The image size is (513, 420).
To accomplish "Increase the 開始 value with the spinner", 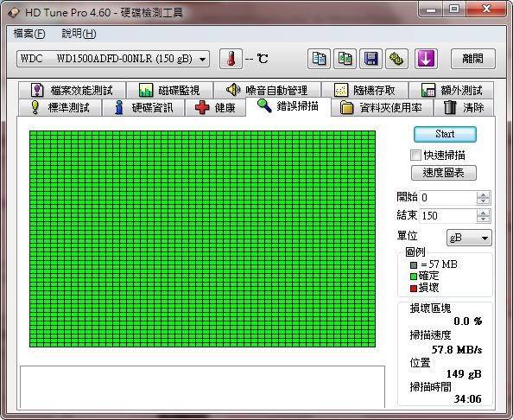I will 484,195.
